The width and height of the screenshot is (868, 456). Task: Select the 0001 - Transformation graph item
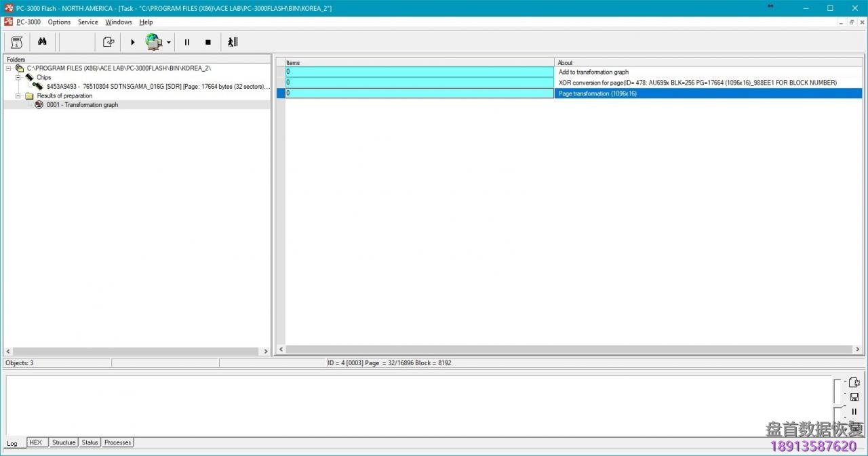tap(82, 105)
